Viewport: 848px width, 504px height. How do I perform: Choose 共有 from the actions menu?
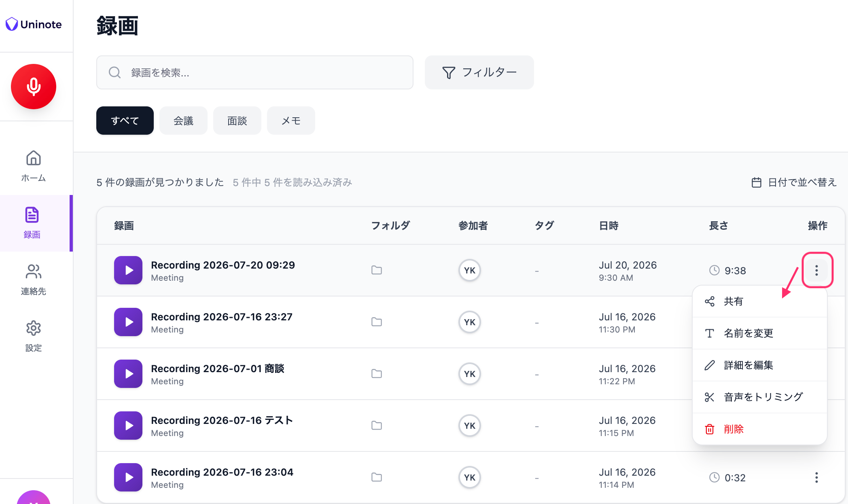(x=760, y=301)
